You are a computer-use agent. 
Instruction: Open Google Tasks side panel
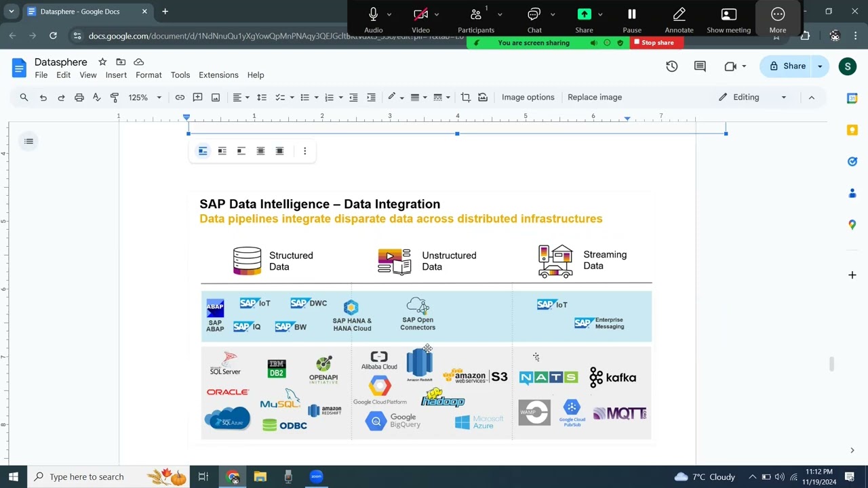coord(852,161)
